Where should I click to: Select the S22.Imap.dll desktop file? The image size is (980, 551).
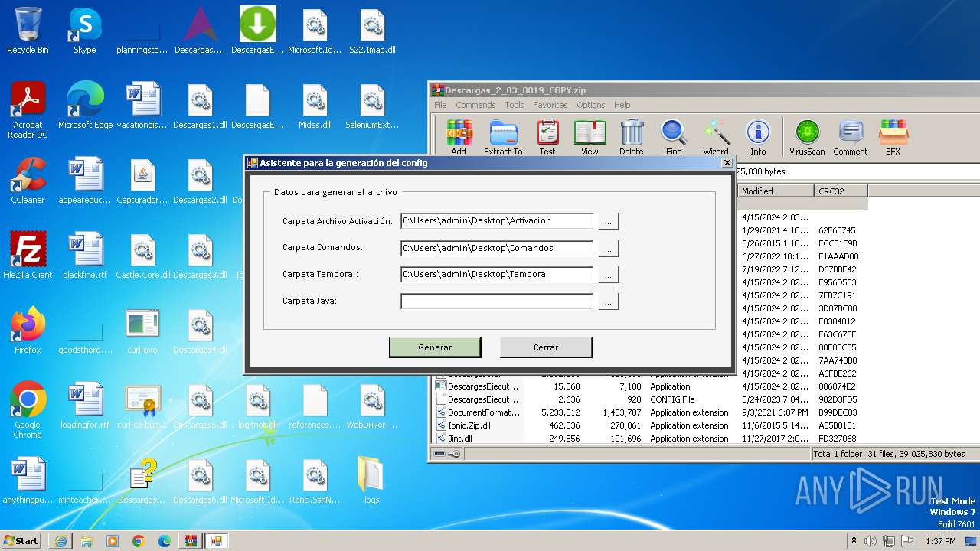[372, 31]
